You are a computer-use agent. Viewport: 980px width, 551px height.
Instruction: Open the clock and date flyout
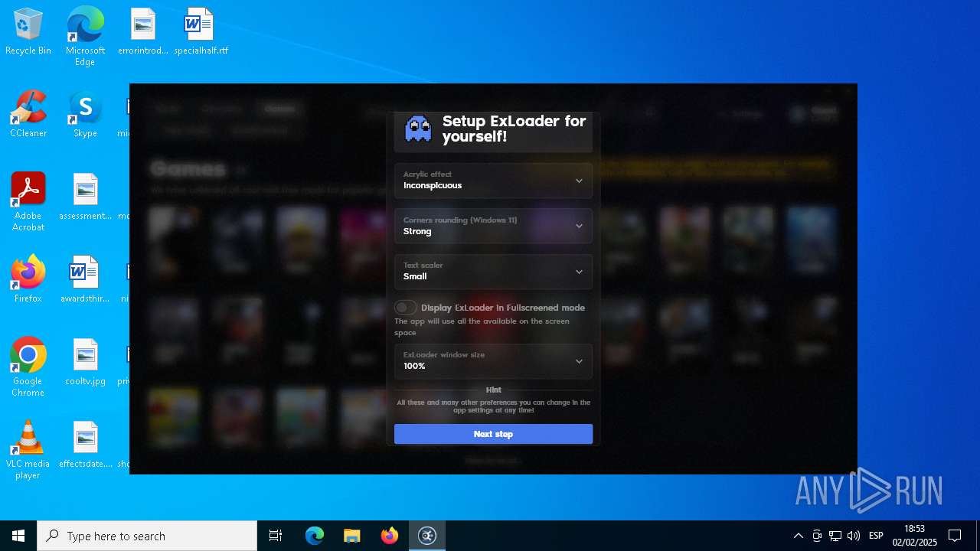(x=915, y=536)
